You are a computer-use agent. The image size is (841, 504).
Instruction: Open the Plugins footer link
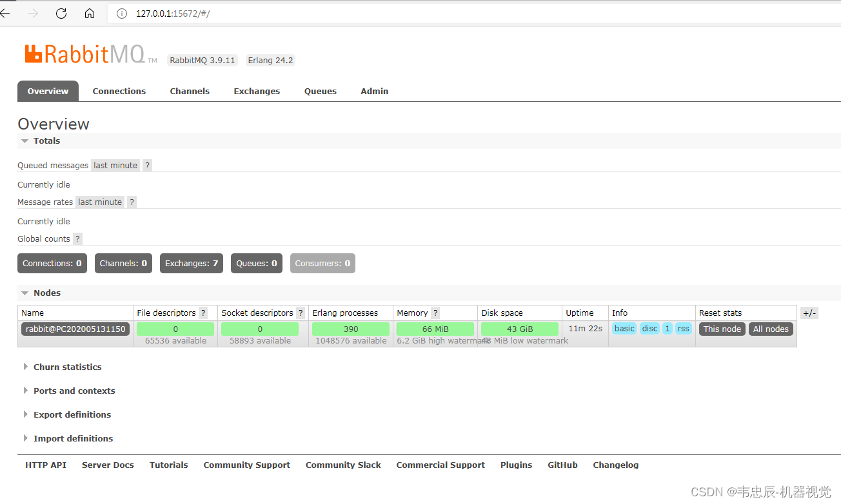pyautogui.click(x=517, y=465)
